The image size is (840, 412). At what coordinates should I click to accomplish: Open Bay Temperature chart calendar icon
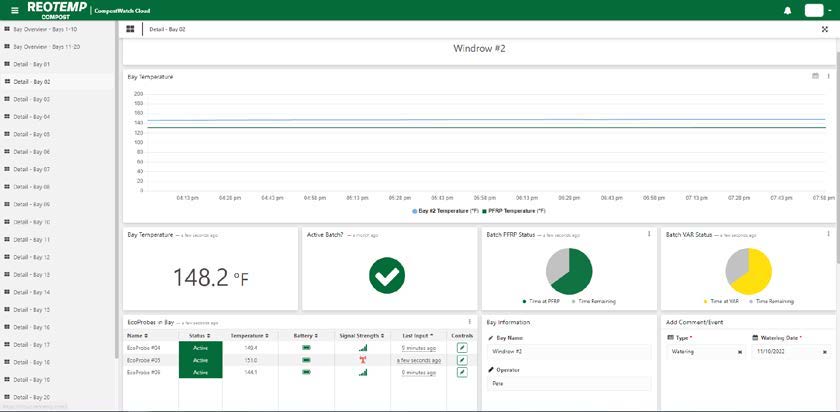click(815, 76)
